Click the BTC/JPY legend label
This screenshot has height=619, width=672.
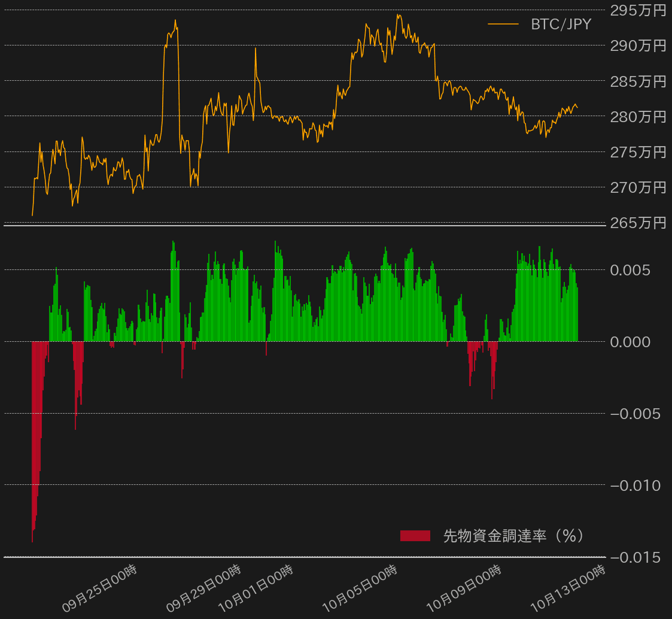[x=560, y=25]
